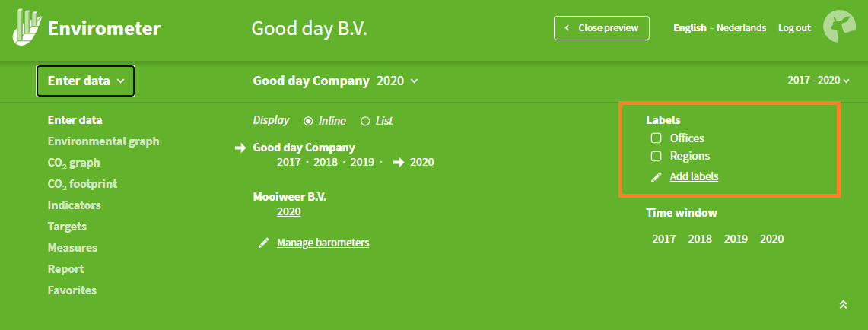Screen dimensions: 868x330
Task: Select the List display radio button
Action: point(365,121)
